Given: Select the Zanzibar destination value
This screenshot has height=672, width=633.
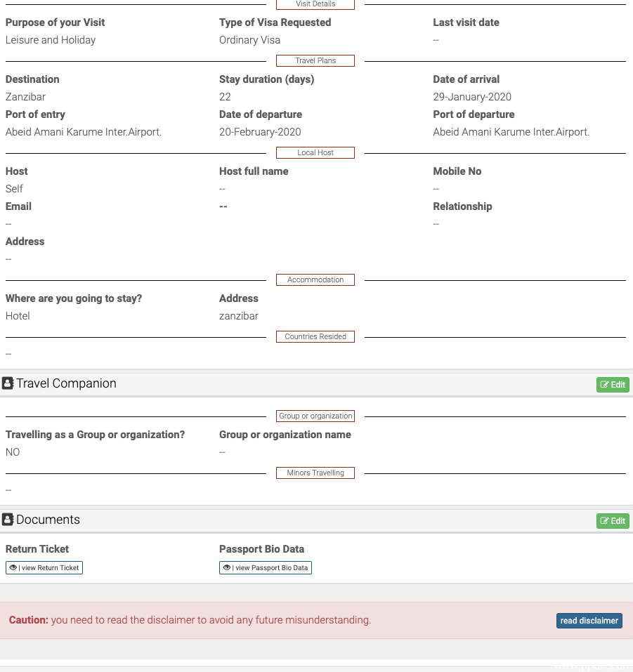Looking at the screenshot, I should pyautogui.click(x=25, y=97).
